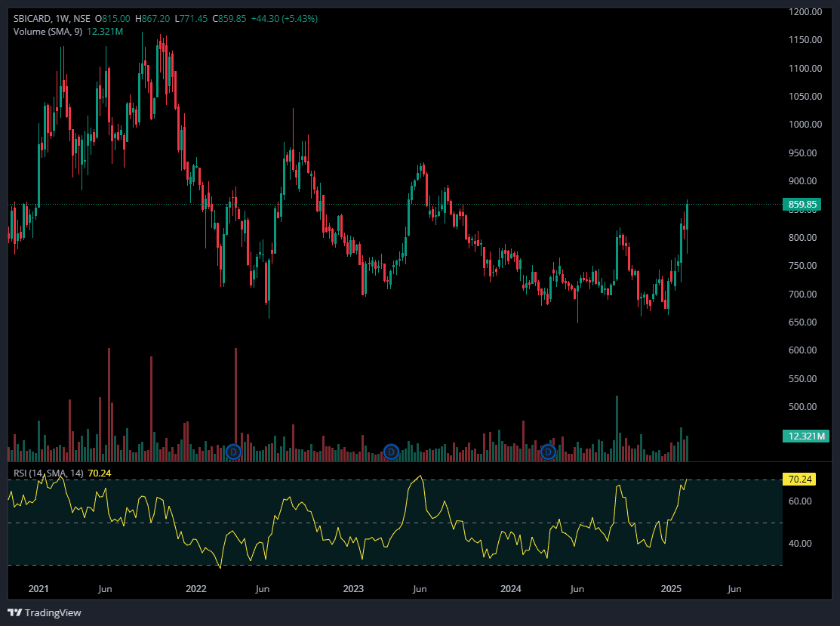The height and width of the screenshot is (626, 840).
Task: Click the Jun label following 2025
Action: [x=734, y=588]
